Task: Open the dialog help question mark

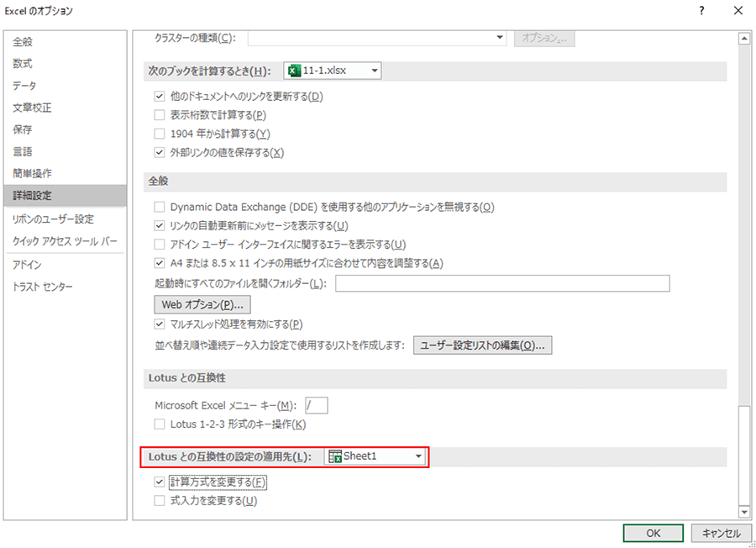Action: click(x=701, y=11)
